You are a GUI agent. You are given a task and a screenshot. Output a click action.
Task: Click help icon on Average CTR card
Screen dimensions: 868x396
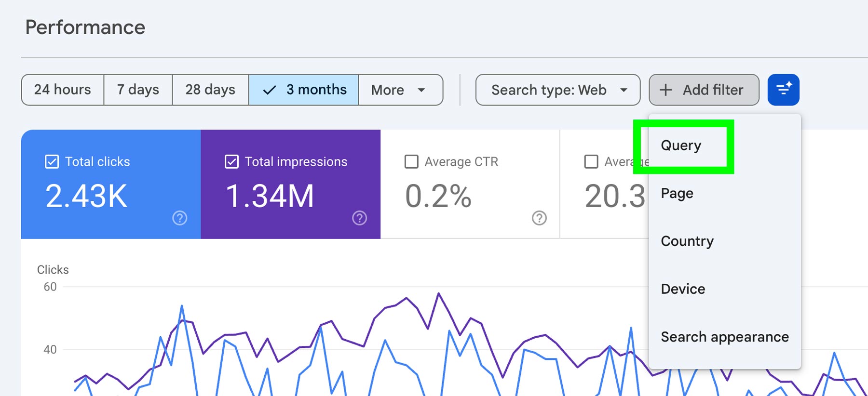(539, 218)
